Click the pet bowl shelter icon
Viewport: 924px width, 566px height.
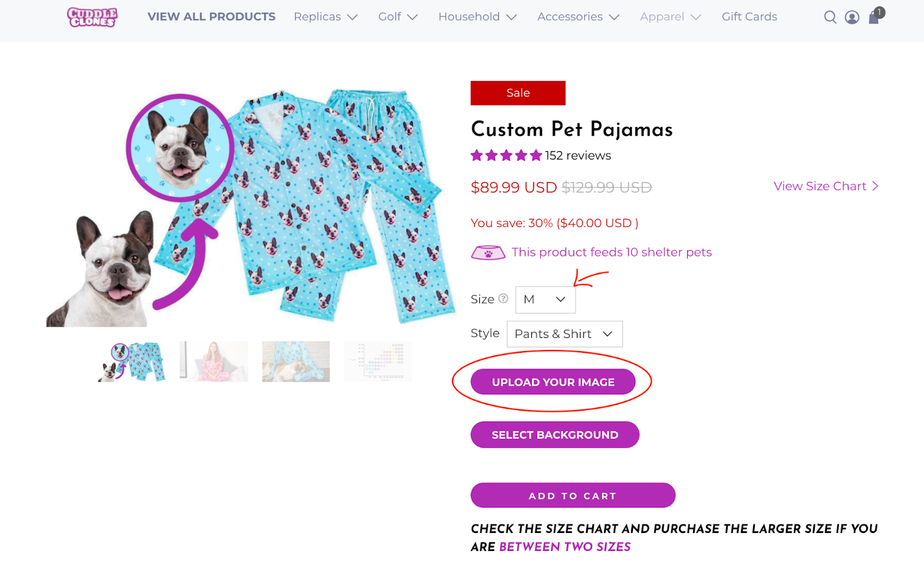[488, 253]
